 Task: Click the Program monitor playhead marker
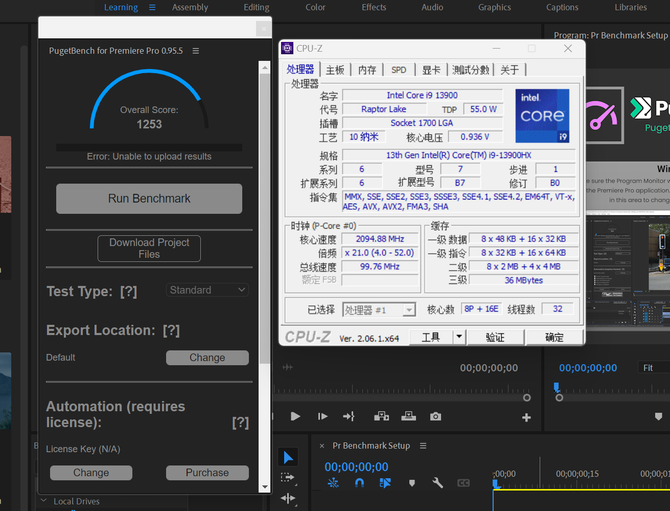coord(556,388)
